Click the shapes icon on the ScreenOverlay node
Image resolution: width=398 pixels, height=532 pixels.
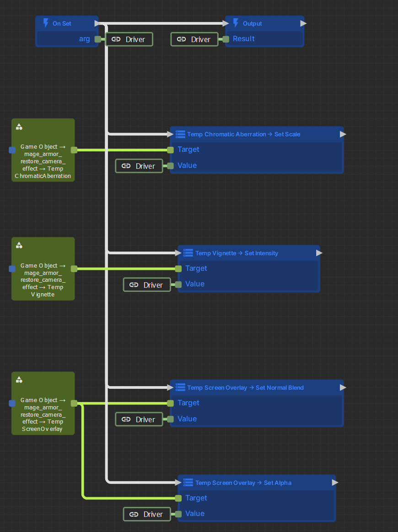19,380
